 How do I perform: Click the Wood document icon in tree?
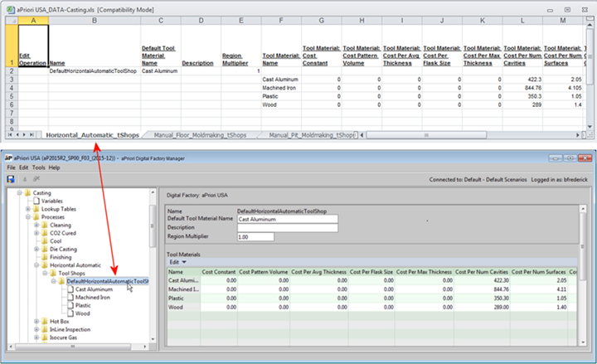[70, 313]
